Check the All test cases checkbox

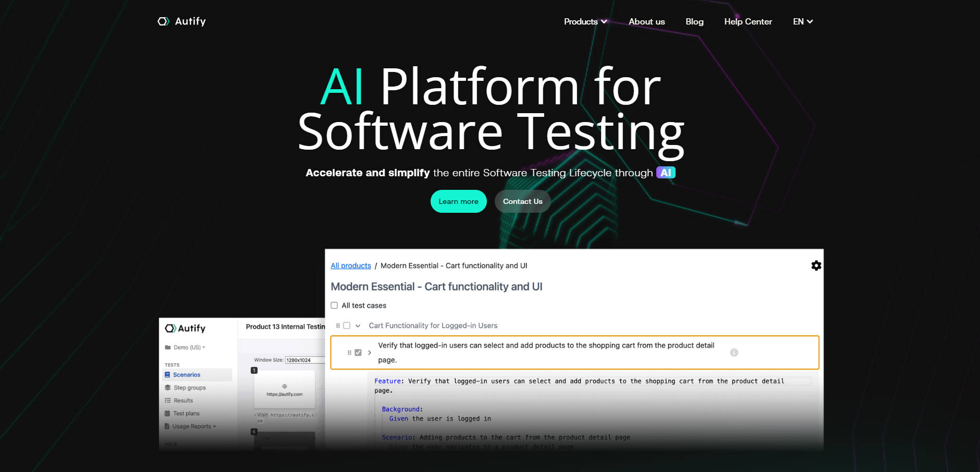coord(334,305)
